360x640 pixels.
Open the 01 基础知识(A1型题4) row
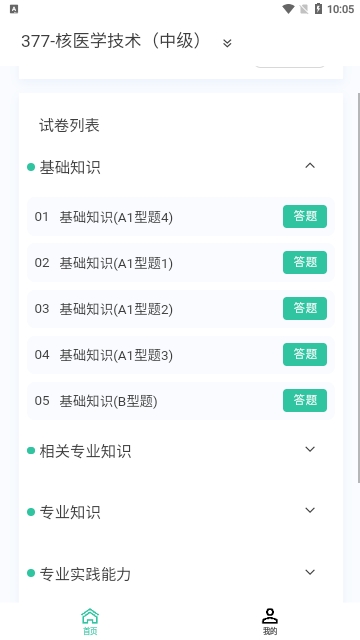click(x=181, y=217)
